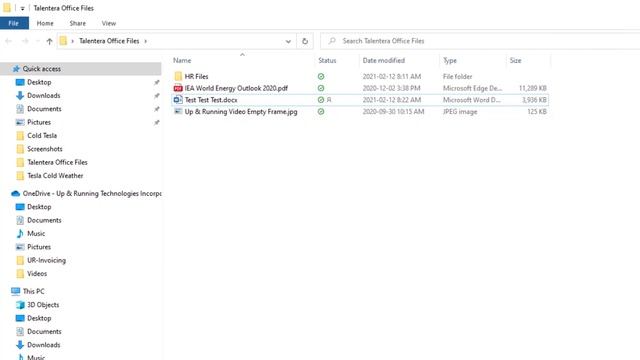Click the pin icon beside Documents
Screen dimensions: 640x360
coord(156,109)
